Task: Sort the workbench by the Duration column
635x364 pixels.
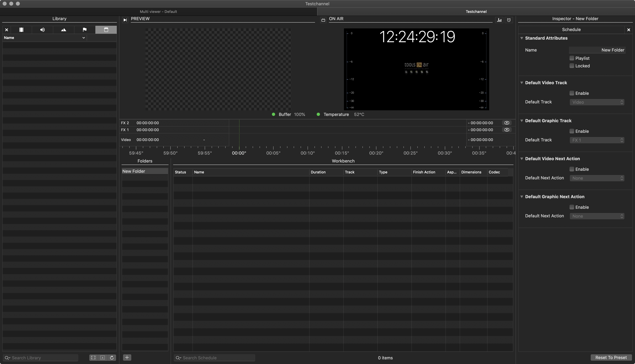Action: (x=326, y=172)
